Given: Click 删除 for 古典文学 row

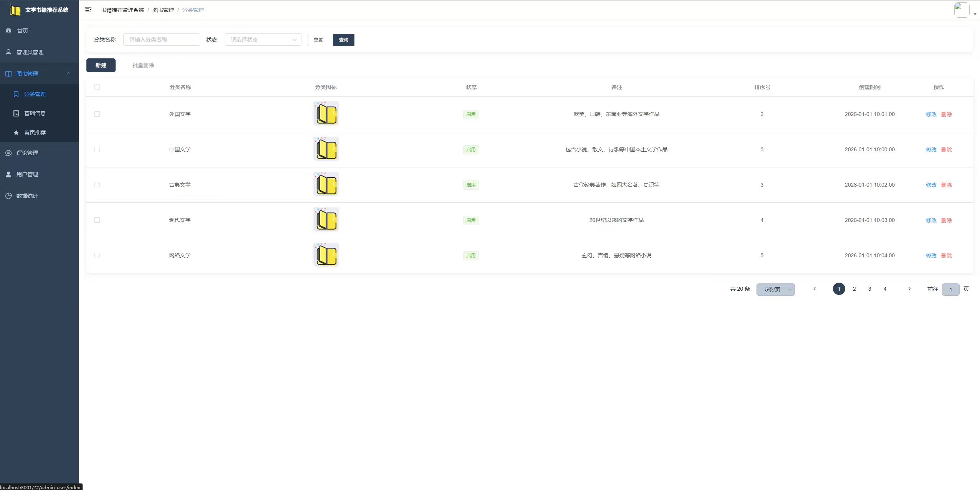Looking at the screenshot, I should point(947,185).
